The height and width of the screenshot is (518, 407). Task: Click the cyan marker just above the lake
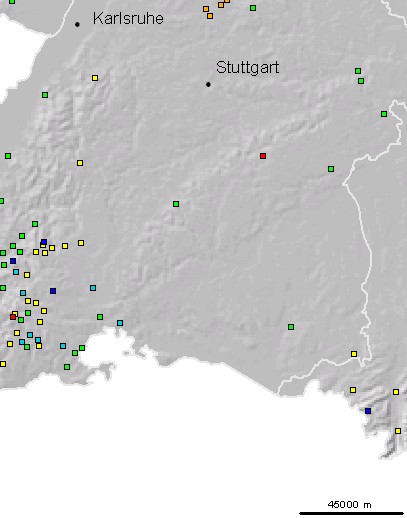[x=120, y=323]
